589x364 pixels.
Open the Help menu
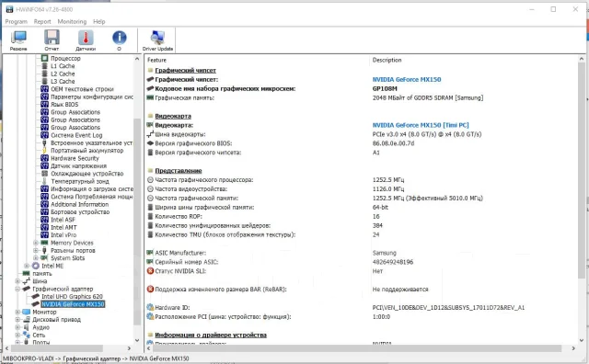coord(99,22)
